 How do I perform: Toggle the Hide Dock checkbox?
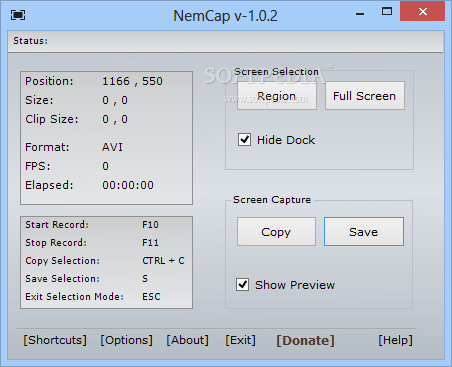coord(244,139)
